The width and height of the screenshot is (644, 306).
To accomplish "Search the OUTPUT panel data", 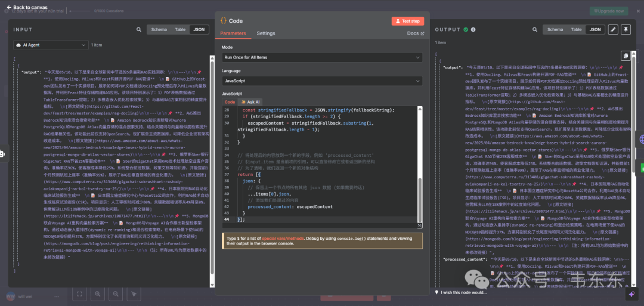I will point(534,30).
